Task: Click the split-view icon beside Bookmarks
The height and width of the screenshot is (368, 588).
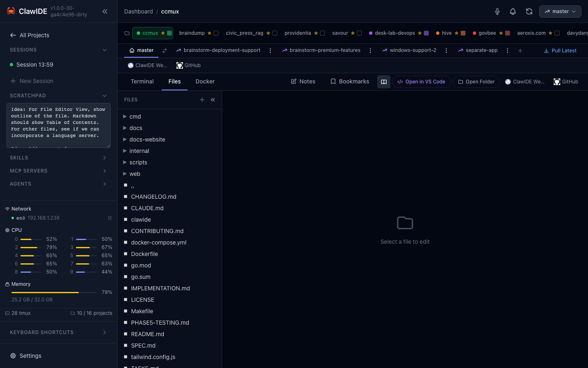Action: (383, 82)
